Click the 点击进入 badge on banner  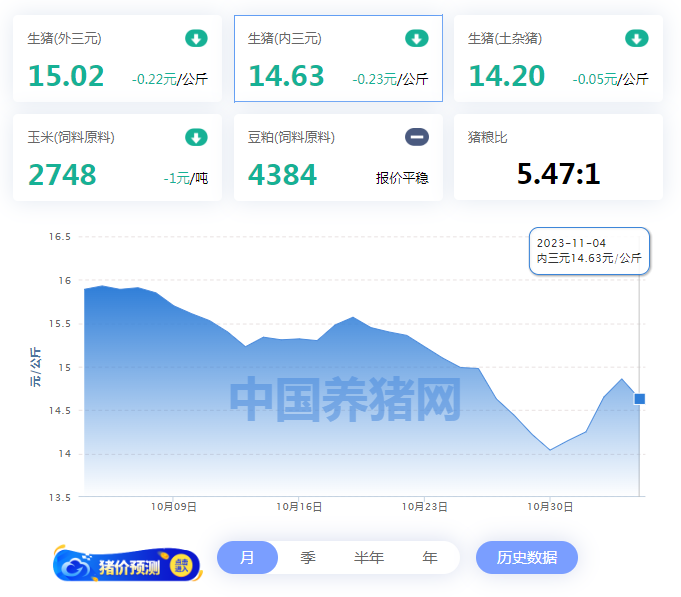click(181, 565)
